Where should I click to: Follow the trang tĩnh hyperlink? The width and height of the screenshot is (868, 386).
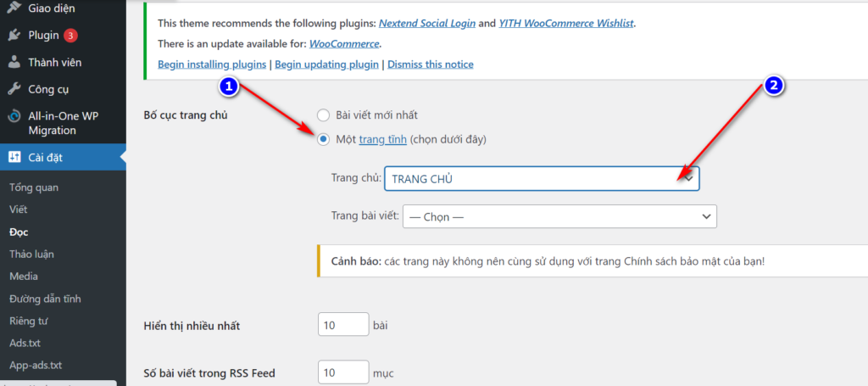point(383,140)
